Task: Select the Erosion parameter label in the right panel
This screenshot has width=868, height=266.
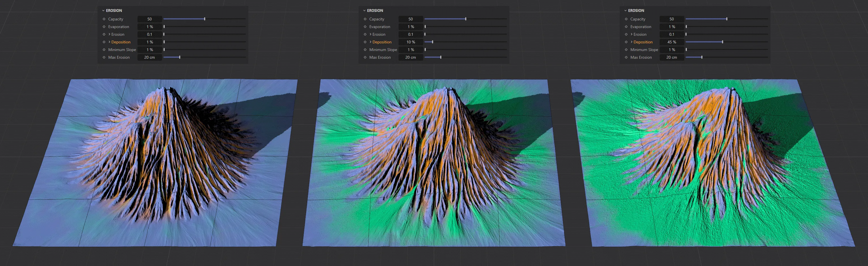Action: (640, 34)
